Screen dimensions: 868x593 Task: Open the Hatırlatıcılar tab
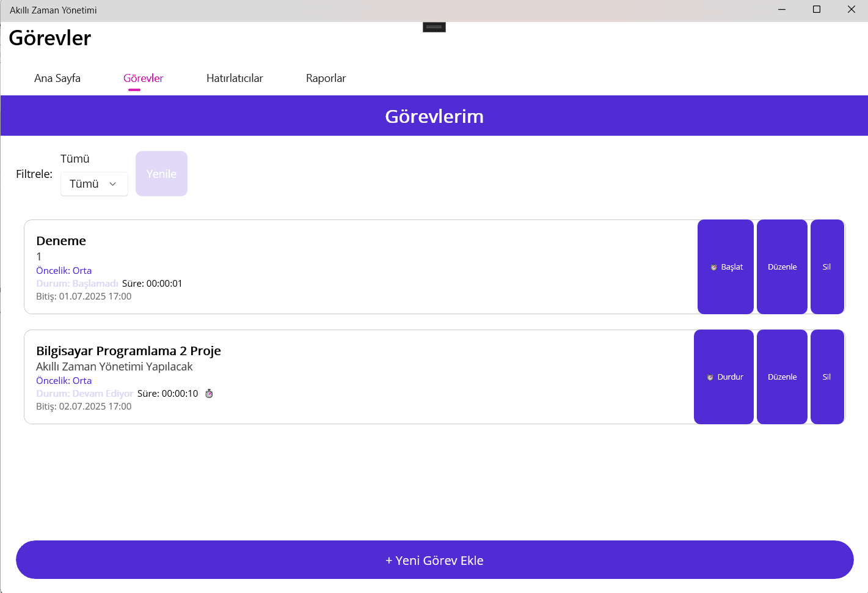(235, 78)
